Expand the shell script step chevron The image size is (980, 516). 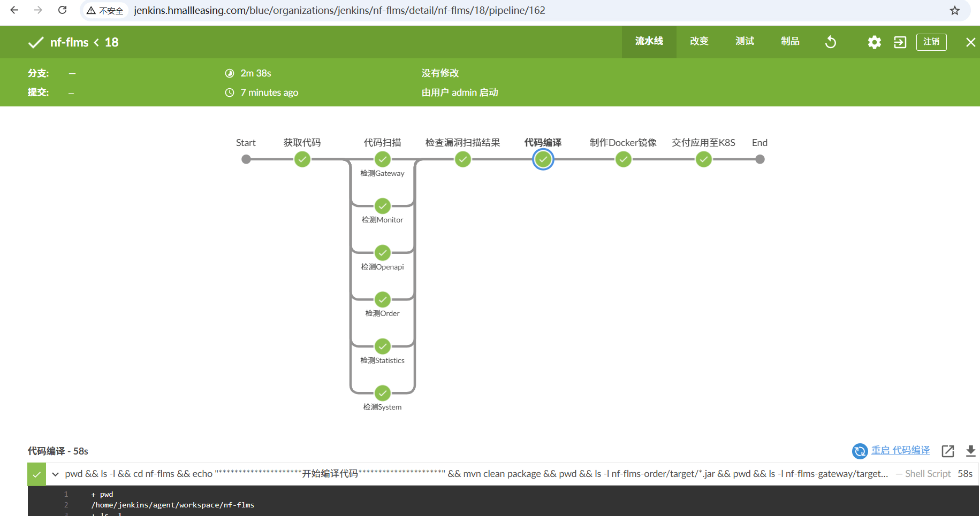tap(55, 474)
